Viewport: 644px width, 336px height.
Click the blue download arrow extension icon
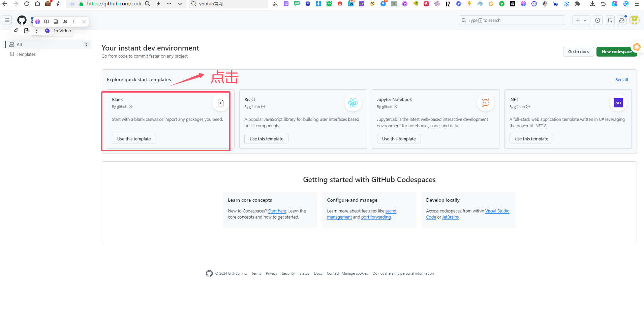pos(318,4)
